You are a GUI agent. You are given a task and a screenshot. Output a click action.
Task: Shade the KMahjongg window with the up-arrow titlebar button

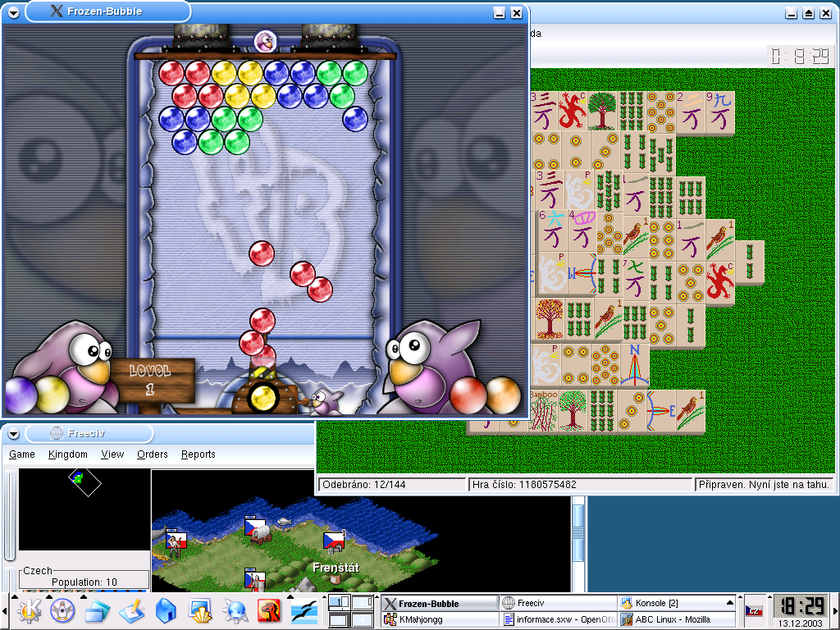tap(808, 13)
